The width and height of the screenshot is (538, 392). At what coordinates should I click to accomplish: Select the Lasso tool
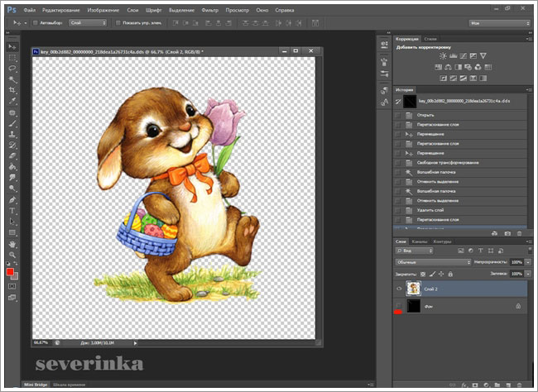12,68
